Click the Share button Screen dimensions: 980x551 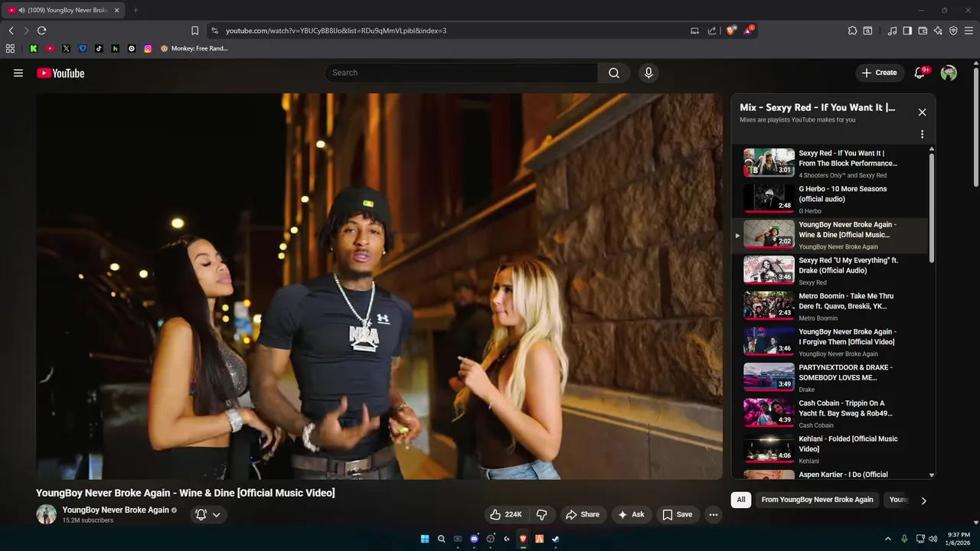583,514
